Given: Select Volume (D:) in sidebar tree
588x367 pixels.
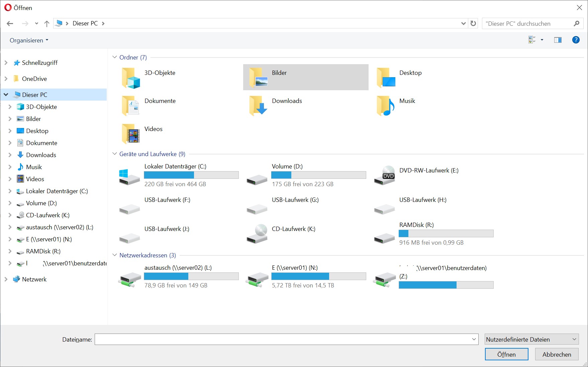Looking at the screenshot, I should pos(41,203).
